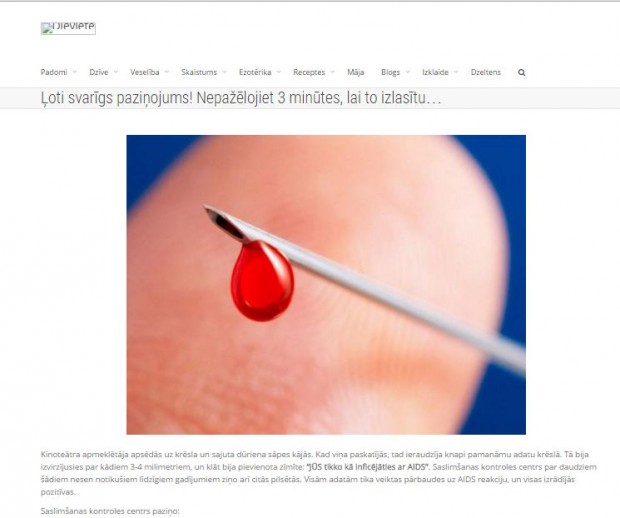The width and height of the screenshot is (620, 518).
Task: Expand the Dzīve dropdown arrow
Action: pyautogui.click(x=115, y=72)
